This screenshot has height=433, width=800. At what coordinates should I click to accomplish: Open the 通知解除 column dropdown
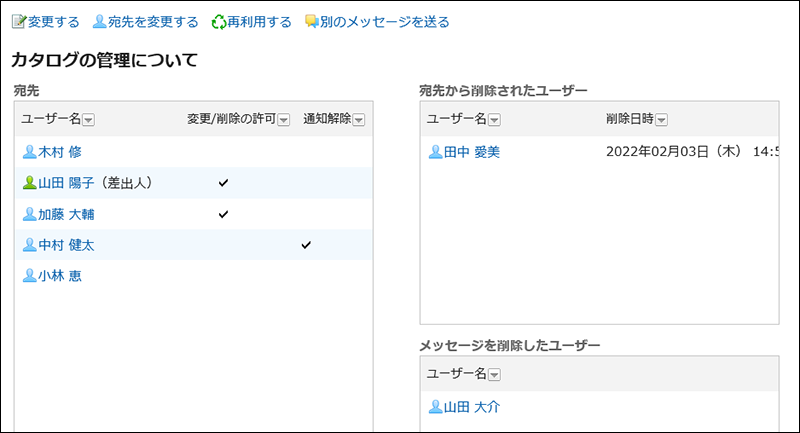359,120
